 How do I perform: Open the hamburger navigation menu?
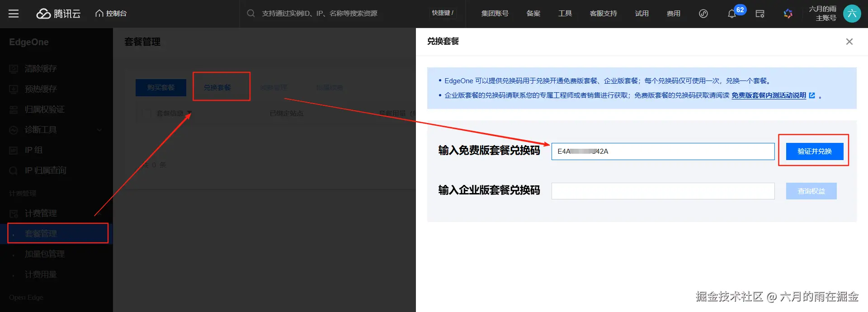[x=14, y=14]
